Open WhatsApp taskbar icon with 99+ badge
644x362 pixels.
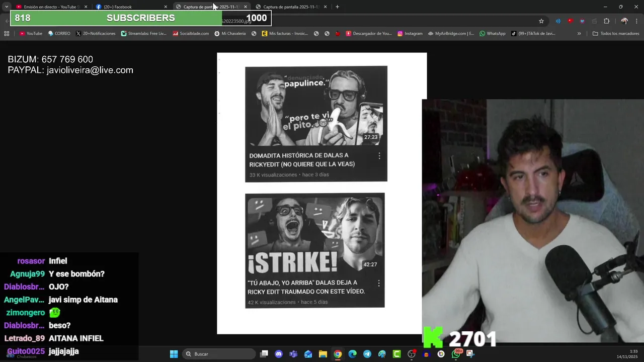pyautogui.click(x=456, y=354)
